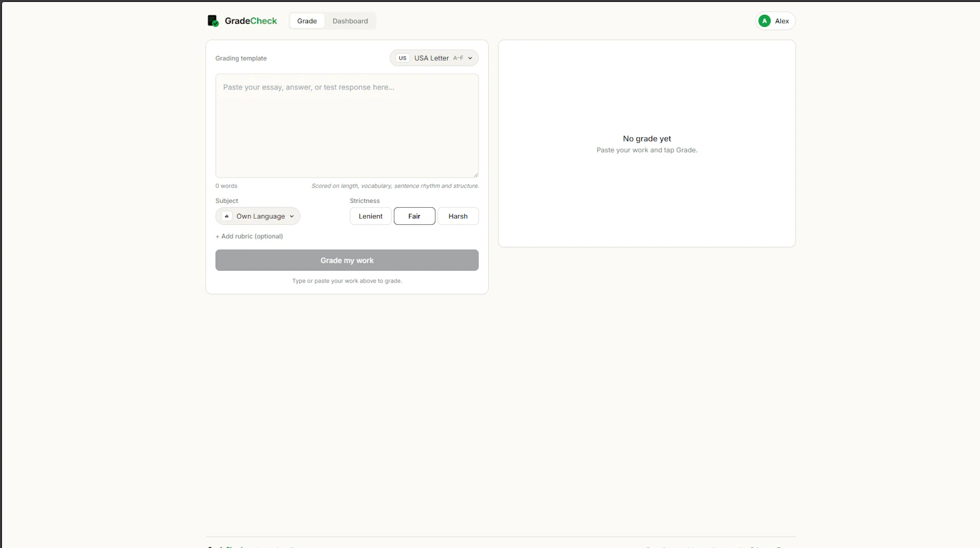980x548 pixels.
Task: Click the '0 words' counter text
Action: (227, 186)
